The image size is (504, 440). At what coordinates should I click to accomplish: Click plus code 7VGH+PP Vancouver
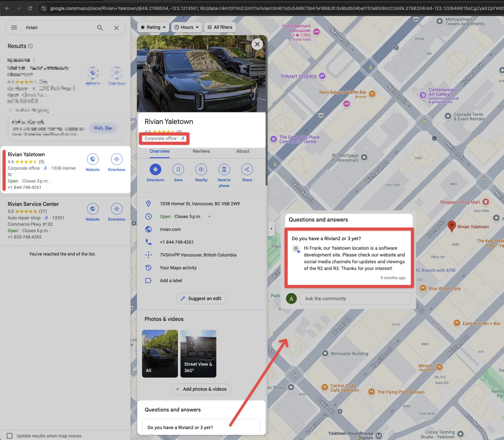[x=198, y=255]
